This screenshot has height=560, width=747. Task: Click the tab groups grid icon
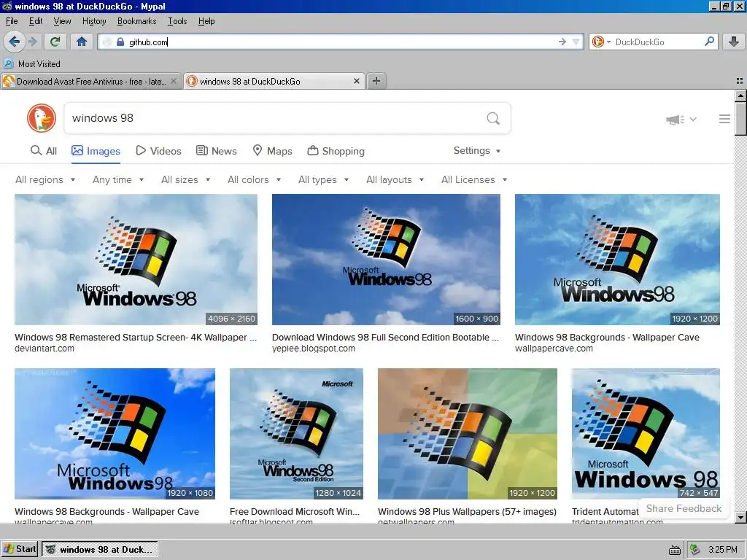click(740, 82)
